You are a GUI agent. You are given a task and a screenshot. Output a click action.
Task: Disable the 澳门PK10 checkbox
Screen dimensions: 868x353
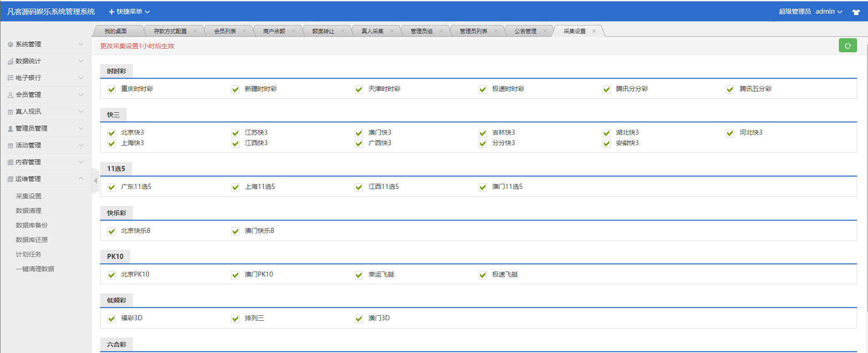pos(235,275)
